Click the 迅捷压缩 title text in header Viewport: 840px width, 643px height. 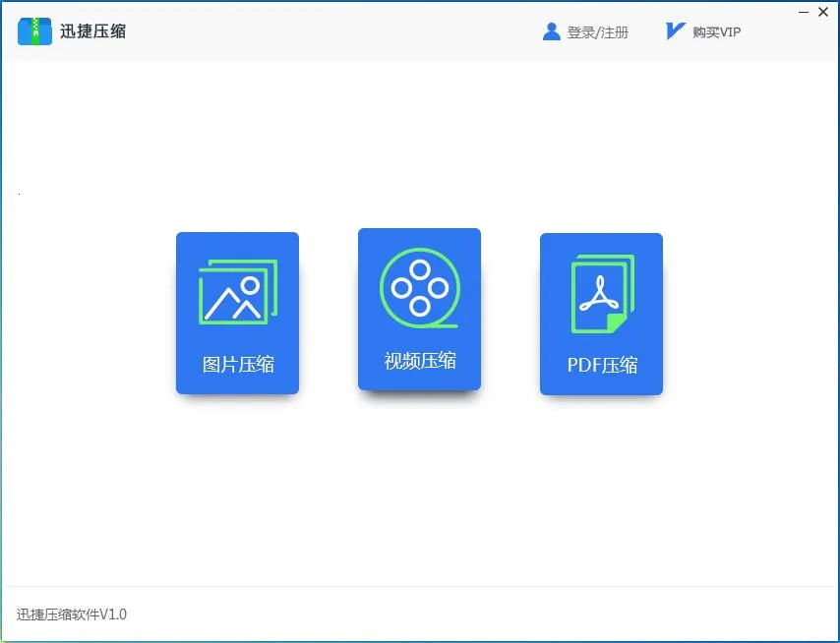click(x=91, y=29)
